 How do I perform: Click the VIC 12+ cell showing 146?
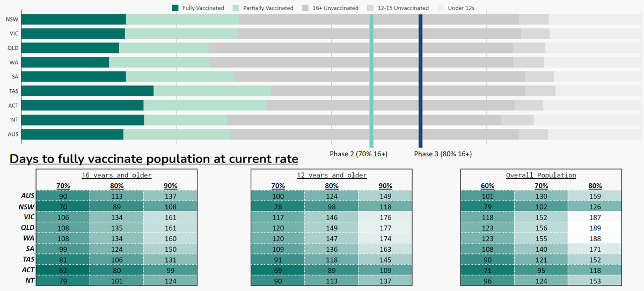[332, 217]
